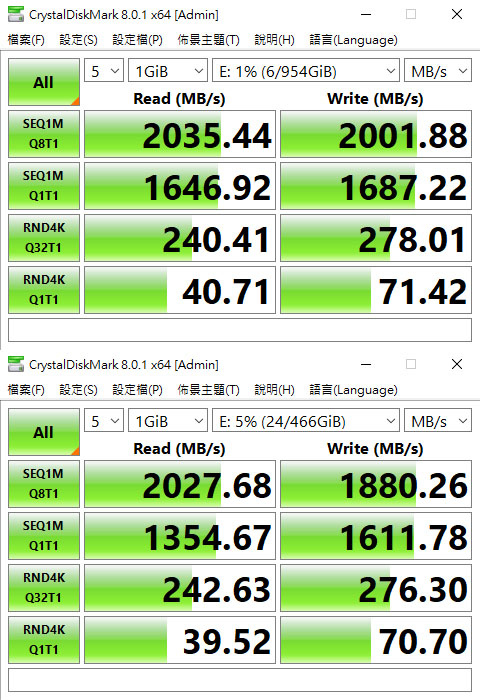Open 設定檔(P) menu in bottom window
480x700 pixels.
(137, 390)
